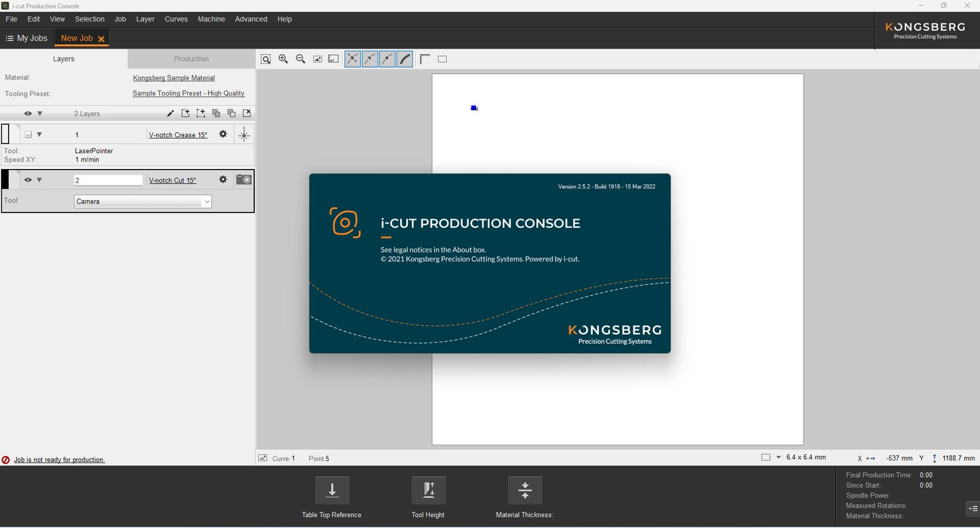Open the Help menu

click(x=284, y=19)
